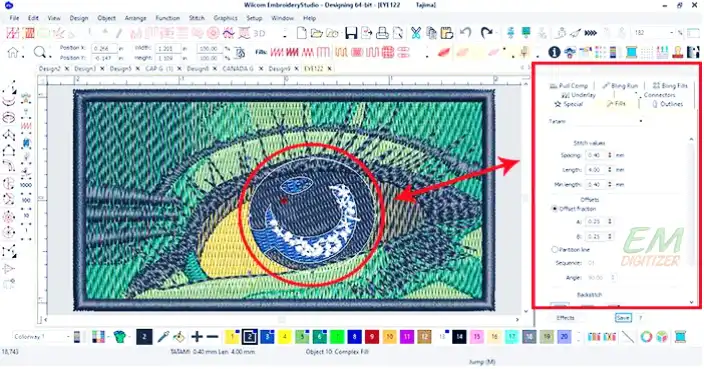
Task: Pick red color swatch number 9
Action: point(372,337)
